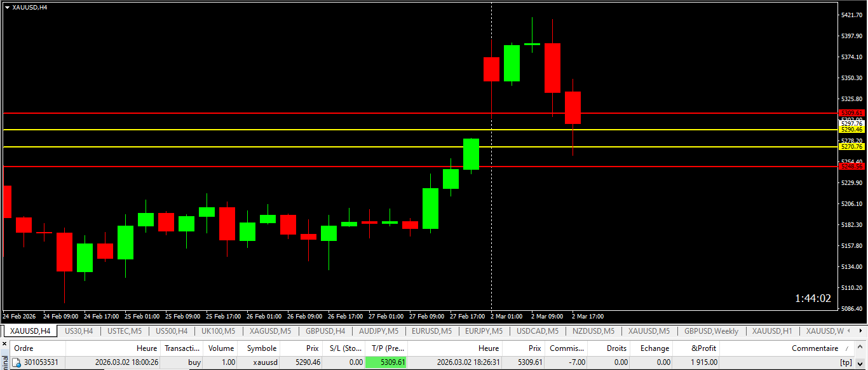Click the 24 Feb 2026 time axis label

click(20, 316)
